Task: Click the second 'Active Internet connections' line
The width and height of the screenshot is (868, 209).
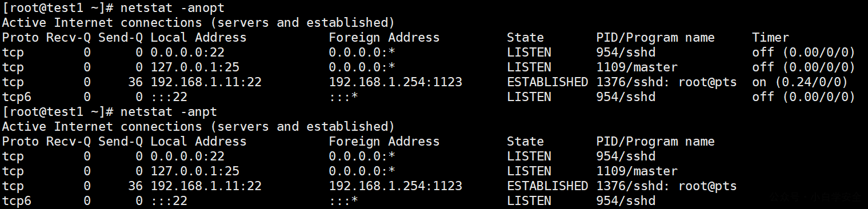Action: click(198, 127)
